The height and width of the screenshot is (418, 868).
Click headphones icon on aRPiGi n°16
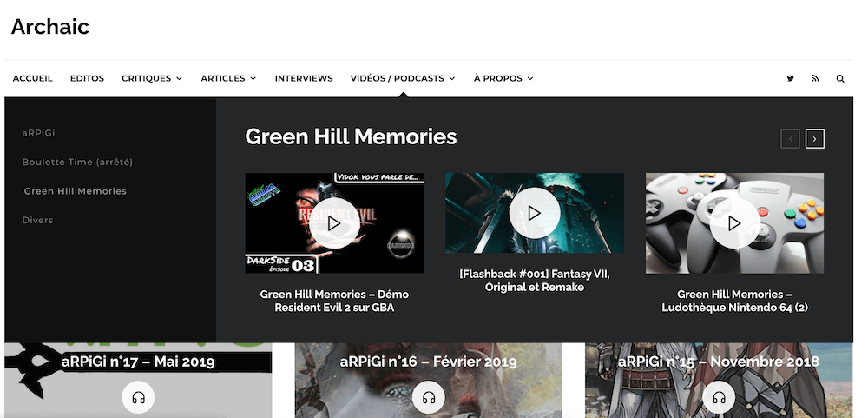429,397
